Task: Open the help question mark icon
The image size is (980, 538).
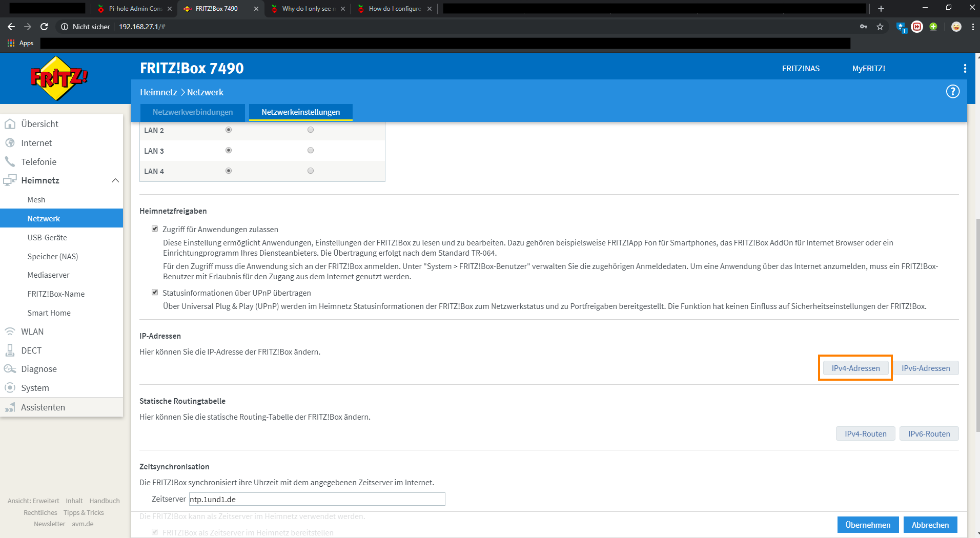Action: pos(952,92)
